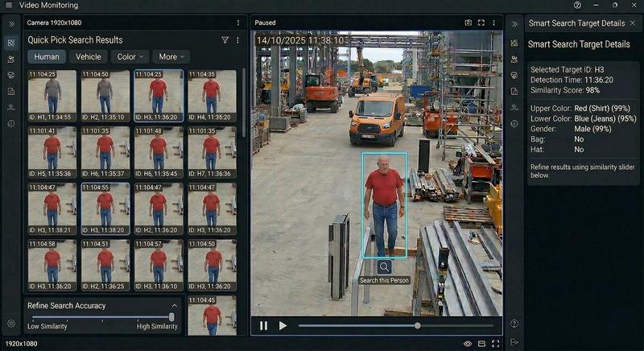Select the highlighted grid view icon in left sidebar
Screen dimensions: 644x351
tap(11, 43)
